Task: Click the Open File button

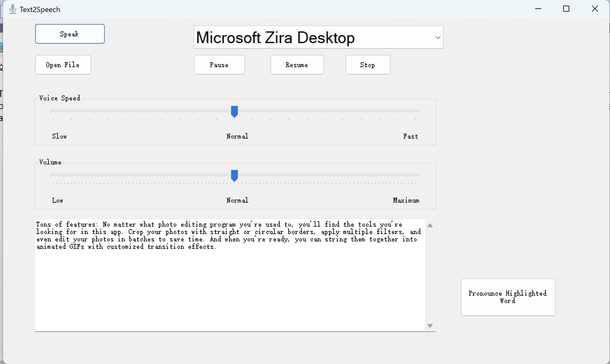Action: 63,65
